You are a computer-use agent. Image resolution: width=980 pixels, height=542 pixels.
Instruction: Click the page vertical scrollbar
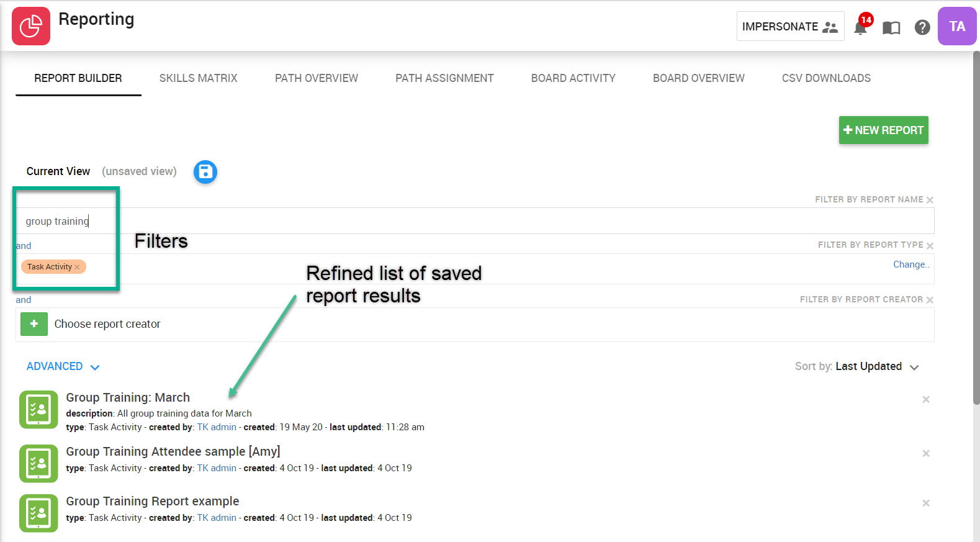tap(976, 228)
